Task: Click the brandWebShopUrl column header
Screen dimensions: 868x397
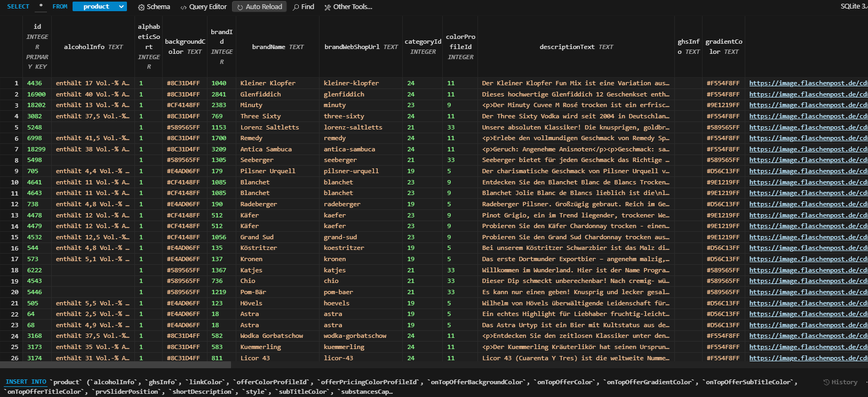Action: (x=361, y=47)
